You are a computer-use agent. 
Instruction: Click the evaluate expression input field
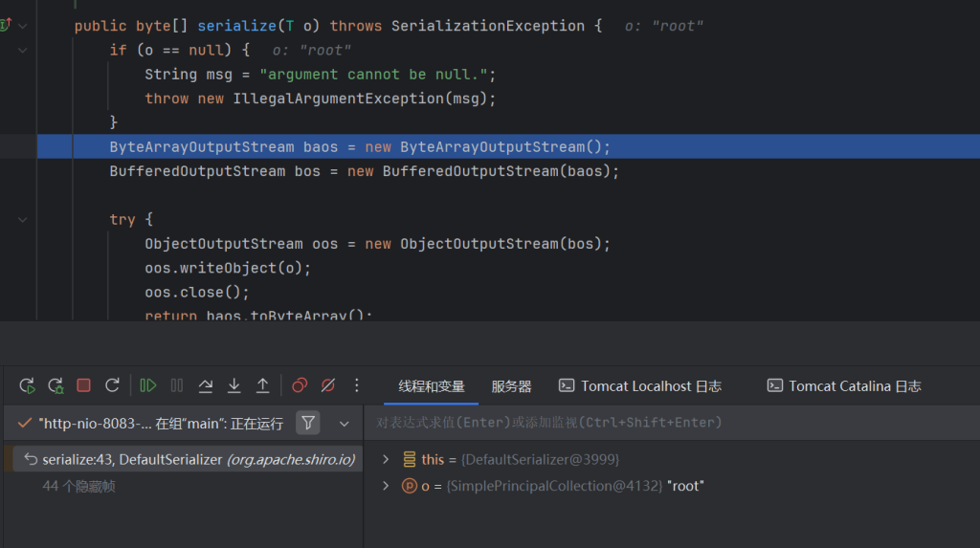click(x=670, y=422)
